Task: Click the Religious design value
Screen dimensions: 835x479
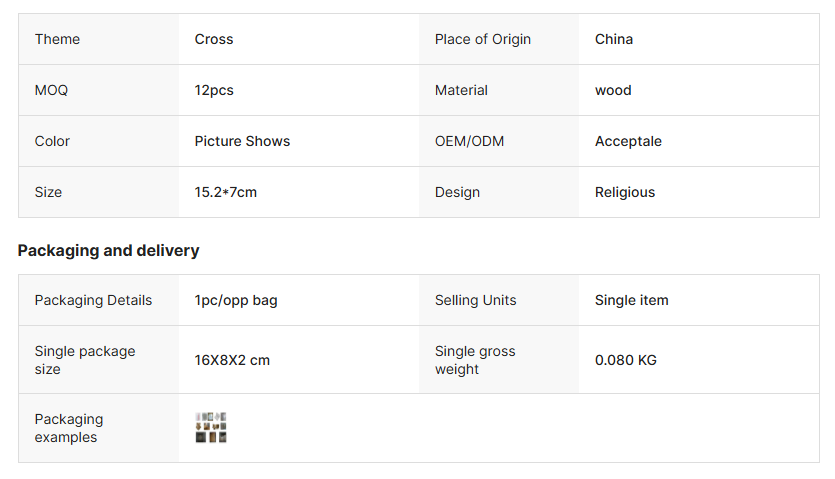Action: (x=625, y=192)
